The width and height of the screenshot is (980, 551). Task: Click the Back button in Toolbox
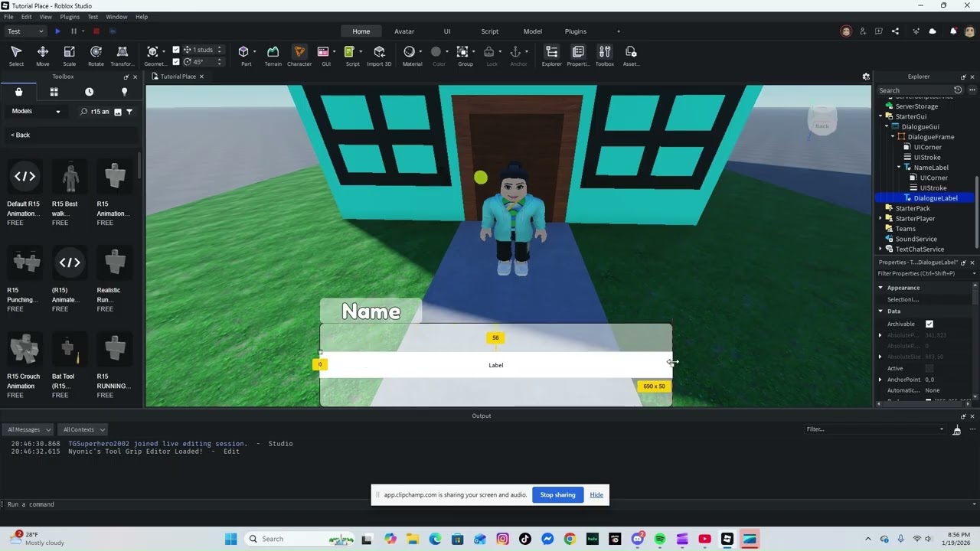[x=21, y=135]
